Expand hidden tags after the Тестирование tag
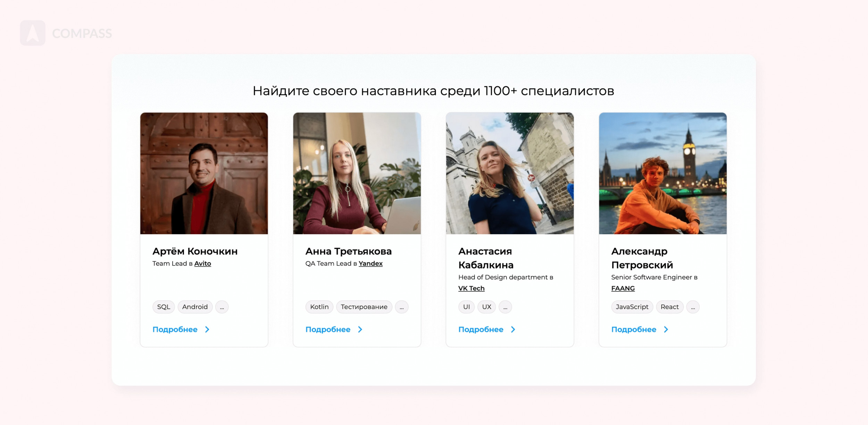 402,307
